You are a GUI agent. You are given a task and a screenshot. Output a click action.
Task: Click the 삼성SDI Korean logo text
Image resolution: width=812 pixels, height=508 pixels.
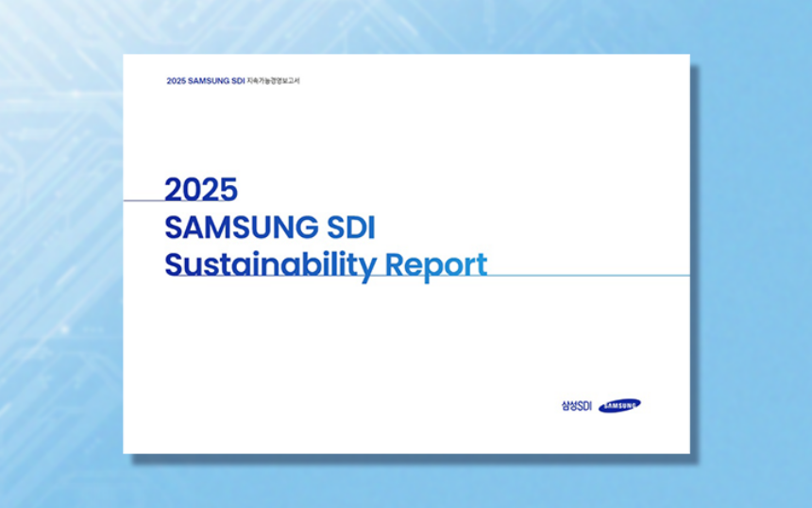[x=575, y=405]
